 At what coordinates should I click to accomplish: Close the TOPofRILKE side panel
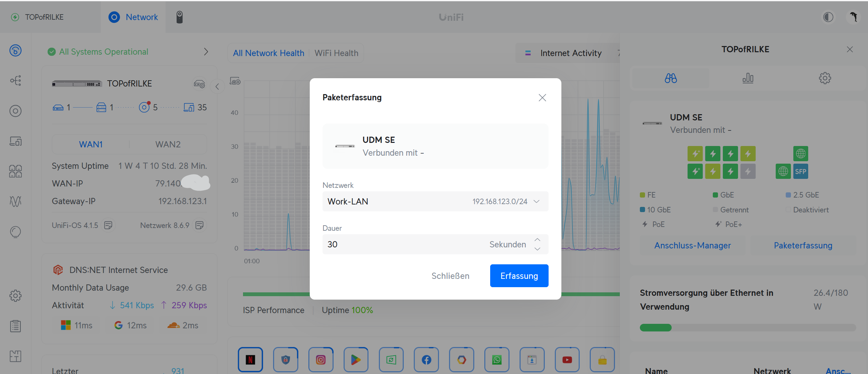(x=850, y=49)
